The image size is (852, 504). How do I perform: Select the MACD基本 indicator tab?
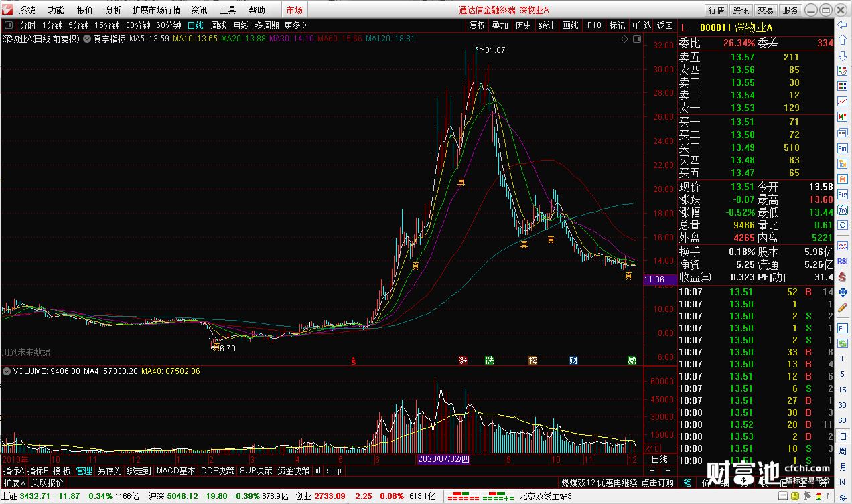(176, 471)
